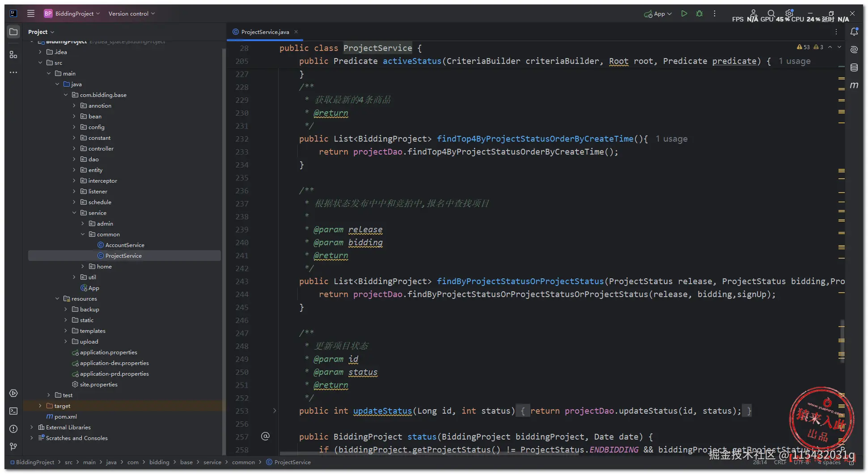Select the pom.xml file
Viewport: 868px width, 474px height.
coord(62,416)
